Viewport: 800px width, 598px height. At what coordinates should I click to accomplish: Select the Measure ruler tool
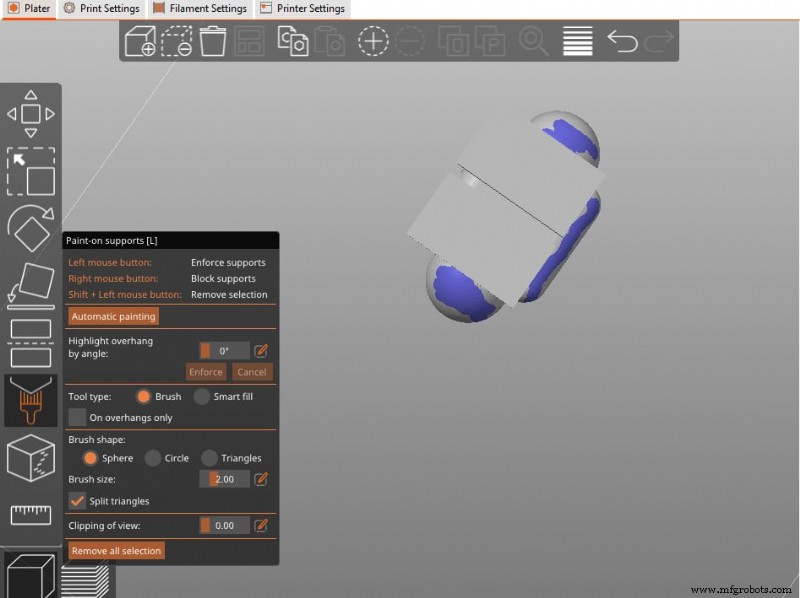pyautogui.click(x=31, y=515)
